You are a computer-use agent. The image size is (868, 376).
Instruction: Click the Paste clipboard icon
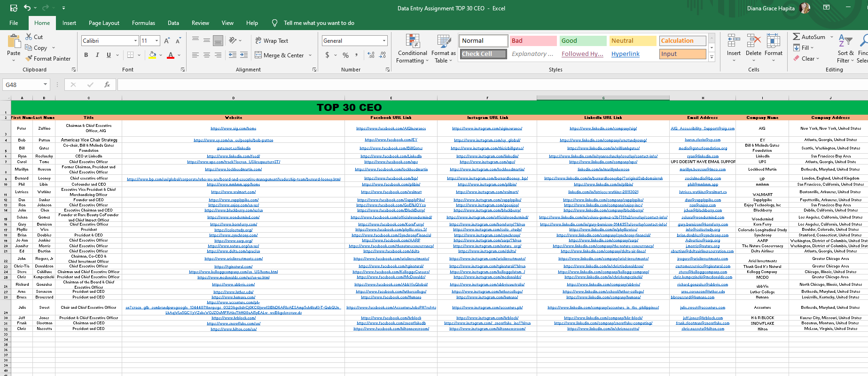(14, 42)
